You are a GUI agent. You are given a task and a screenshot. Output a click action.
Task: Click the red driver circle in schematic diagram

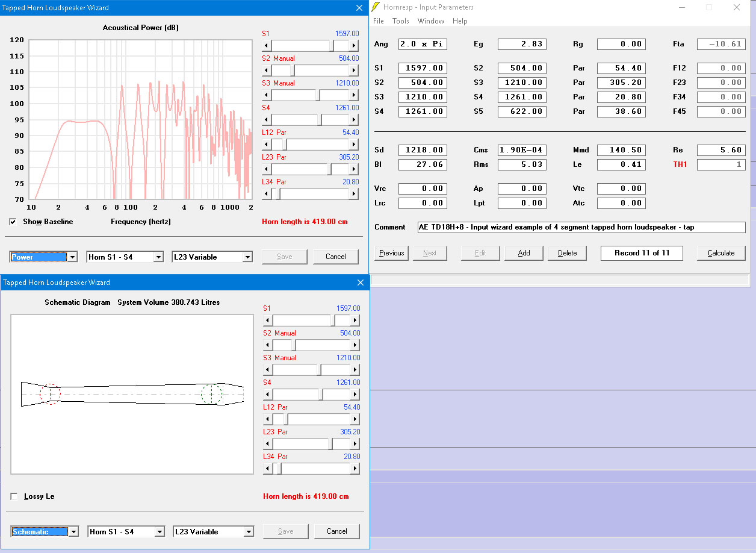[50, 394]
